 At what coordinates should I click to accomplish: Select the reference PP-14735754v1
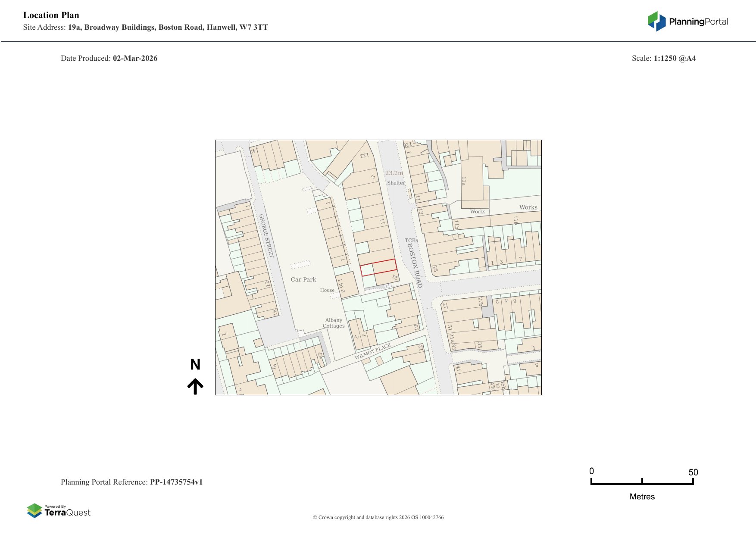click(176, 482)
